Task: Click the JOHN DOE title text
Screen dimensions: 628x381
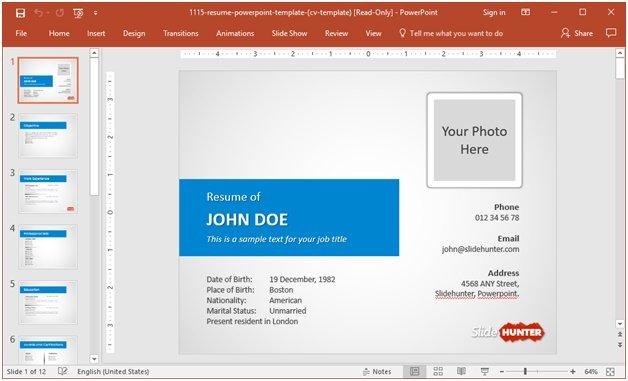Action: [247, 220]
